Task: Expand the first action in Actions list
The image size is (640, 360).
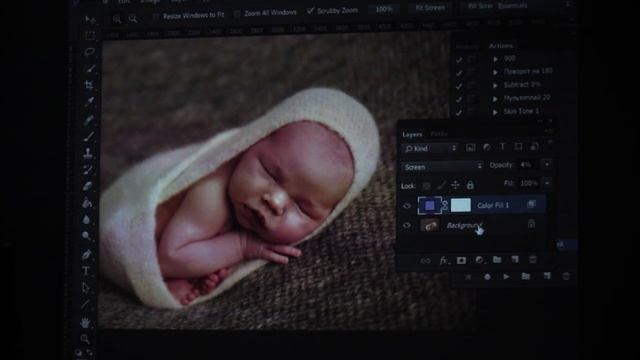Action: tap(496, 59)
